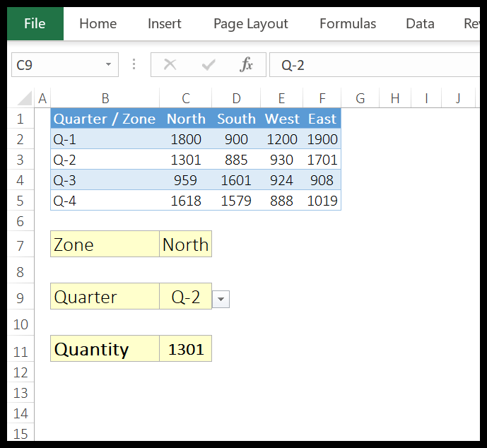487x448 pixels.
Task: Click the 'South' header cell
Action: point(236,119)
